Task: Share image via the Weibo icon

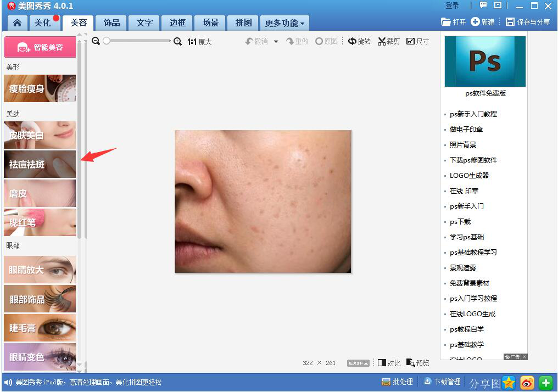Action: point(527,382)
